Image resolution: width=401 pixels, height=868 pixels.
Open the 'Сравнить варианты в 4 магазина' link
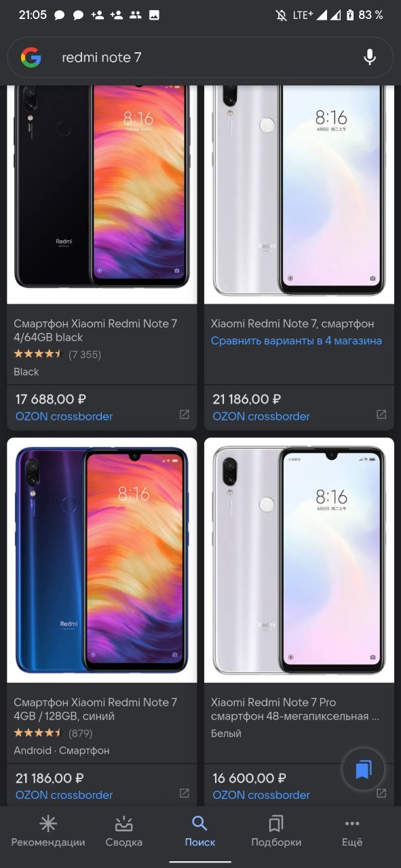pos(297,341)
